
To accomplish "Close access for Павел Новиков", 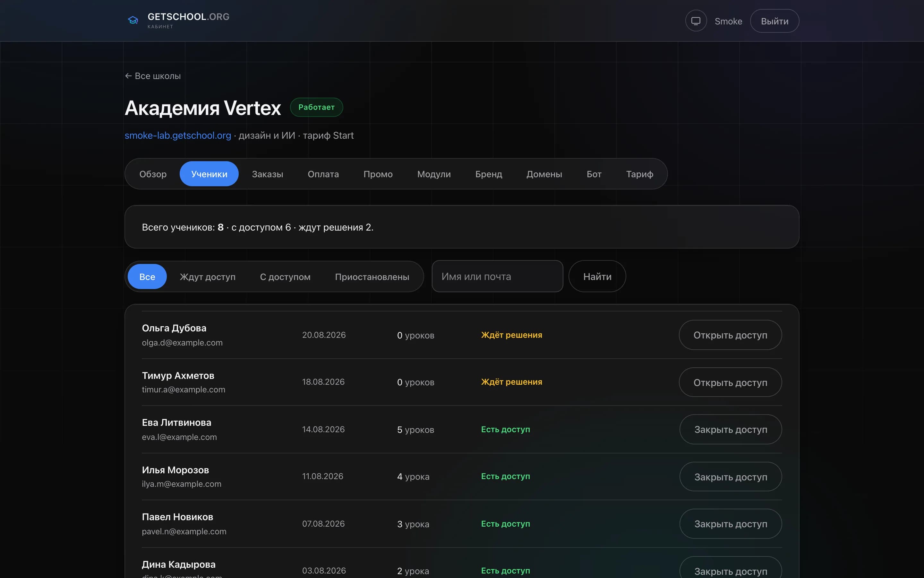I will (731, 524).
